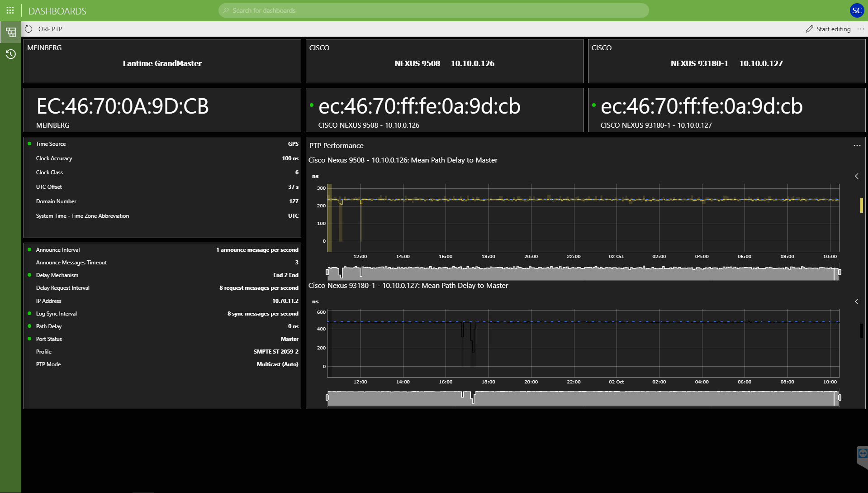Click the legend scrollbar of 93180-1 chart
This screenshot has height=493, width=868.
[x=861, y=330]
